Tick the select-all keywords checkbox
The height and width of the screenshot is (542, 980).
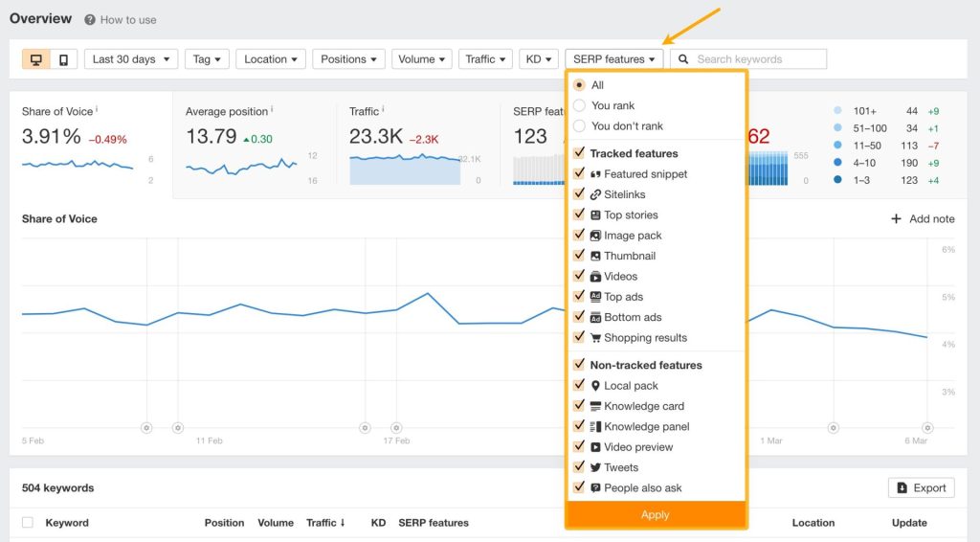point(28,523)
